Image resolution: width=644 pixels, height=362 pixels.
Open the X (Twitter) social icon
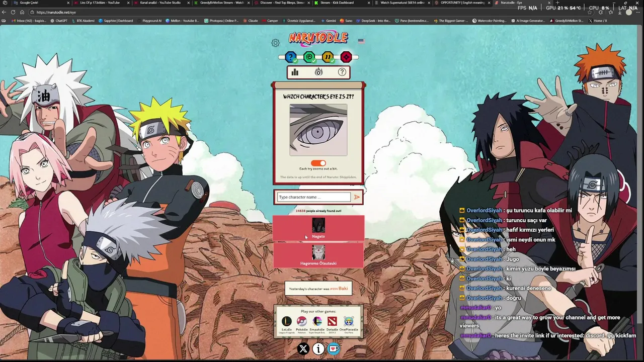click(x=303, y=348)
